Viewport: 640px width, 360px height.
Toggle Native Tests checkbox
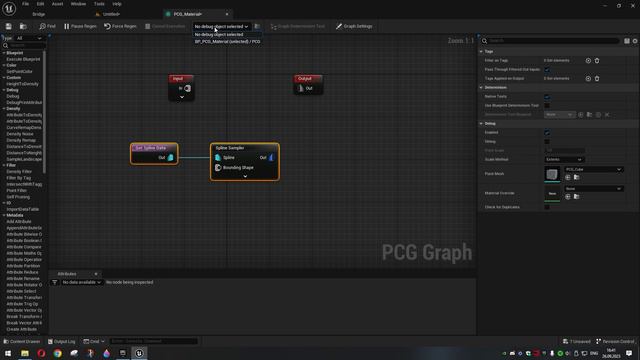click(547, 97)
